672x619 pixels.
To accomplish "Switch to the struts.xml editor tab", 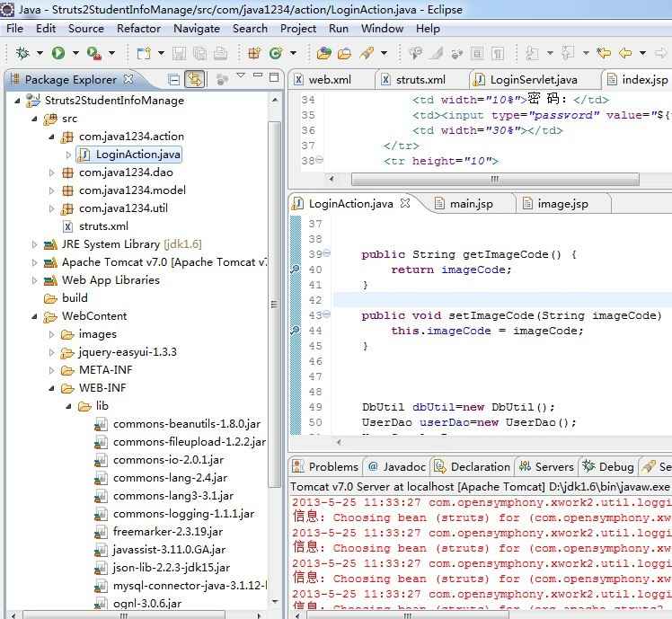I will coord(420,80).
